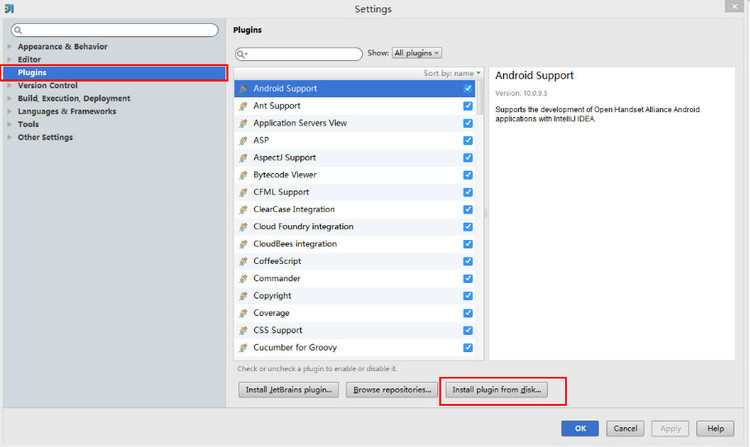Toggle the CoffeeScript plugin checkbox

(468, 261)
